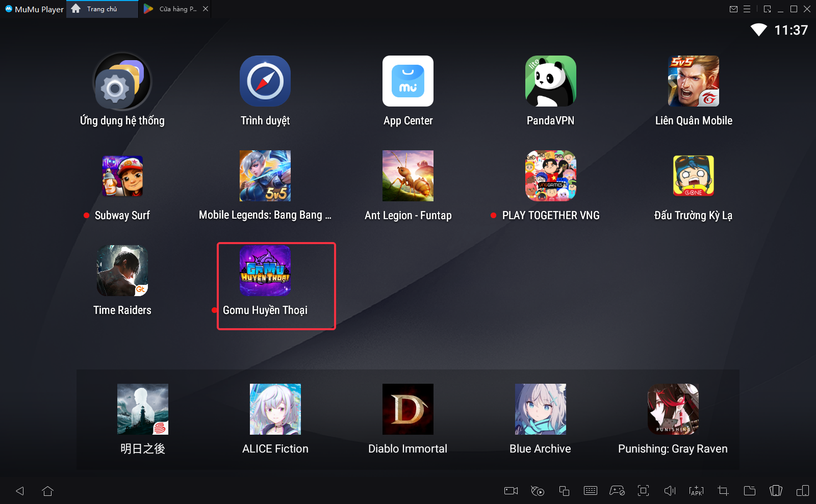Open Diablo Immortal from recommended games
The image size is (816, 504).
pyautogui.click(x=407, y=409)
